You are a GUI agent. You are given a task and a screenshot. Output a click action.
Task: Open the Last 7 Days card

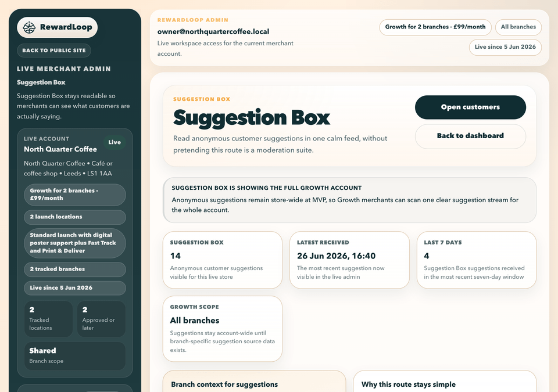pos(477,260)
